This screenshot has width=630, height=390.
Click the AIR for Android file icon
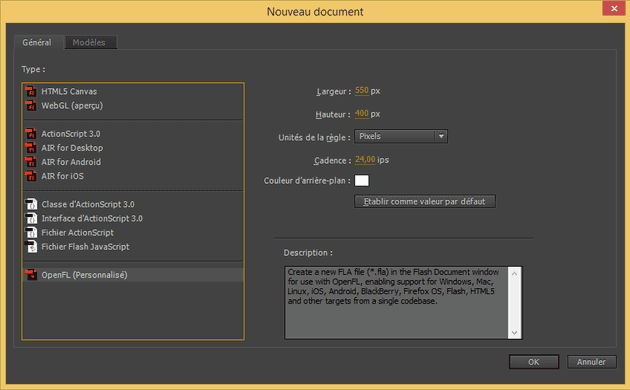tap(31, 162)
